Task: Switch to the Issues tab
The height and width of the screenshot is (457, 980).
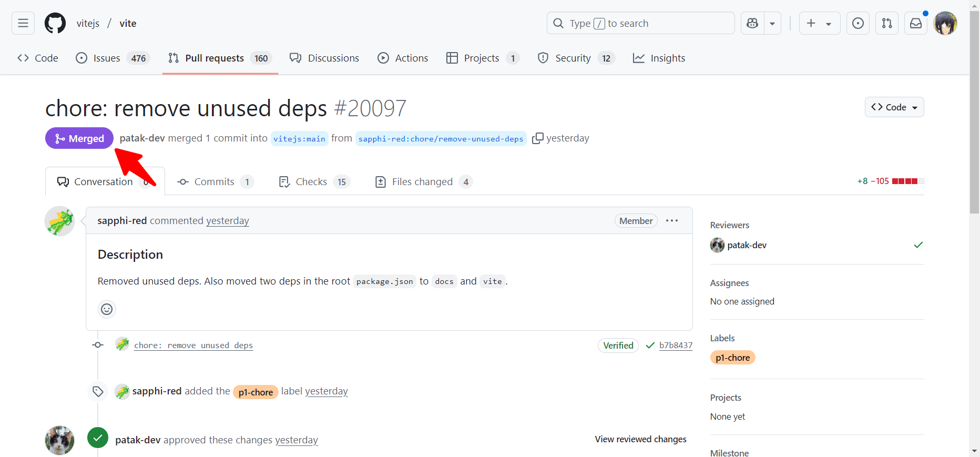Action: point(113,58)
